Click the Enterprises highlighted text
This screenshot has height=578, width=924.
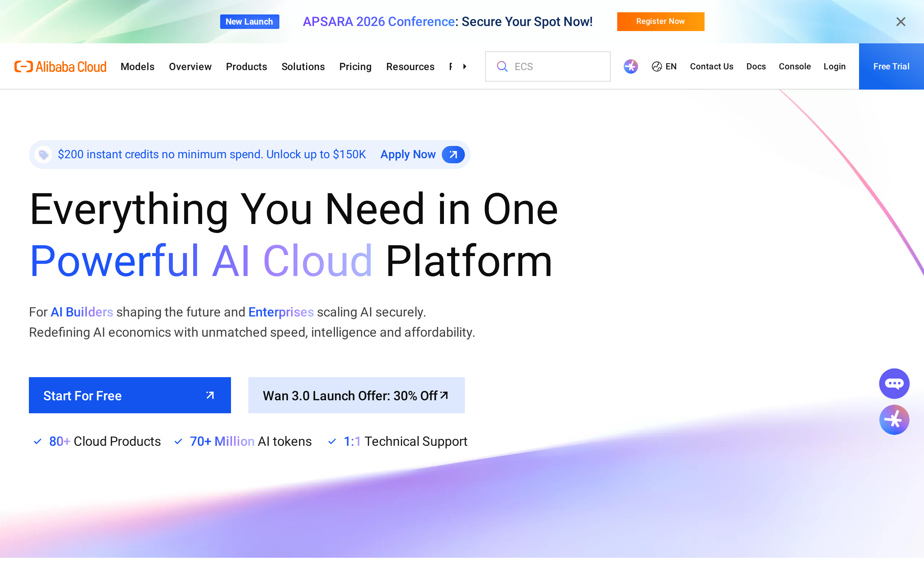click(x=281, y=312)
